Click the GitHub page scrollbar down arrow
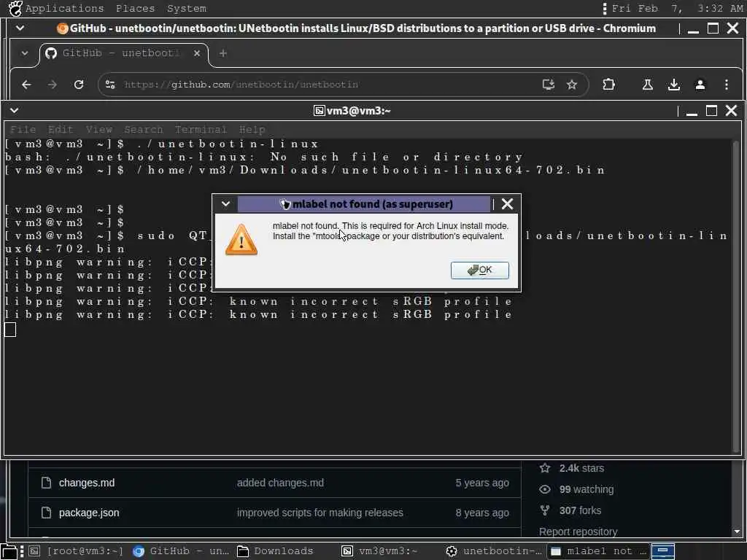Viewport: 747px width, 560px height. (x=737, y=532)
